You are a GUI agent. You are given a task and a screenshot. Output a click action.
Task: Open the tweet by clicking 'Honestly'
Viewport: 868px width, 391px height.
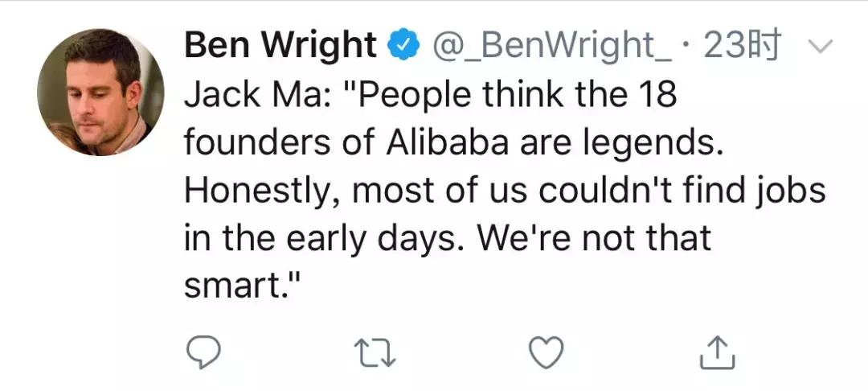click(x=262, y=191)
